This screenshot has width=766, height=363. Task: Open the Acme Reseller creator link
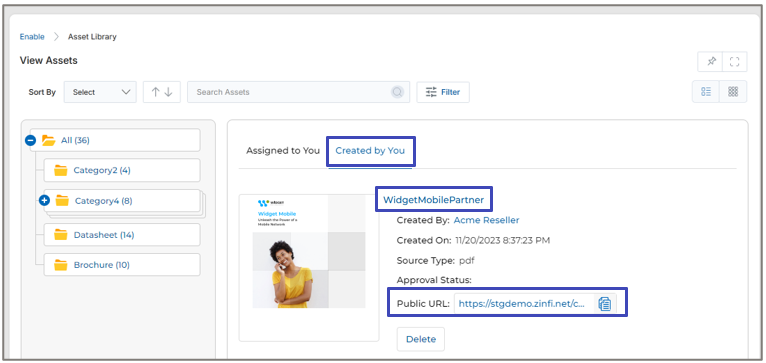coord(487,220)
